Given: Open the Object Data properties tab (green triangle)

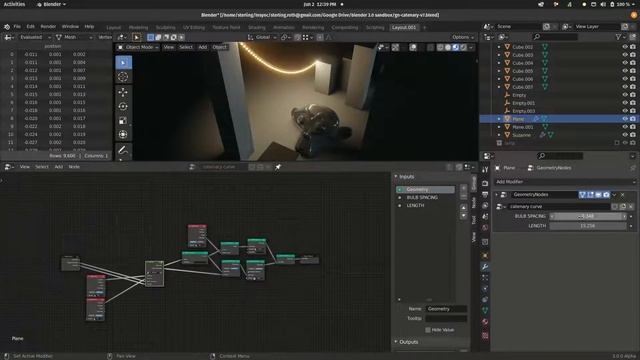Looking at the screenshot, I should (x=485, y=311).
